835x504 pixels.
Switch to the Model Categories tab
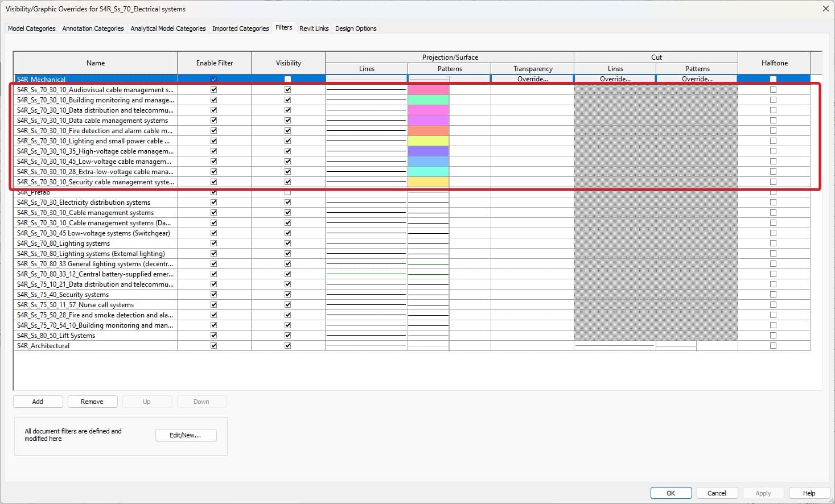[x=32, y=28]
